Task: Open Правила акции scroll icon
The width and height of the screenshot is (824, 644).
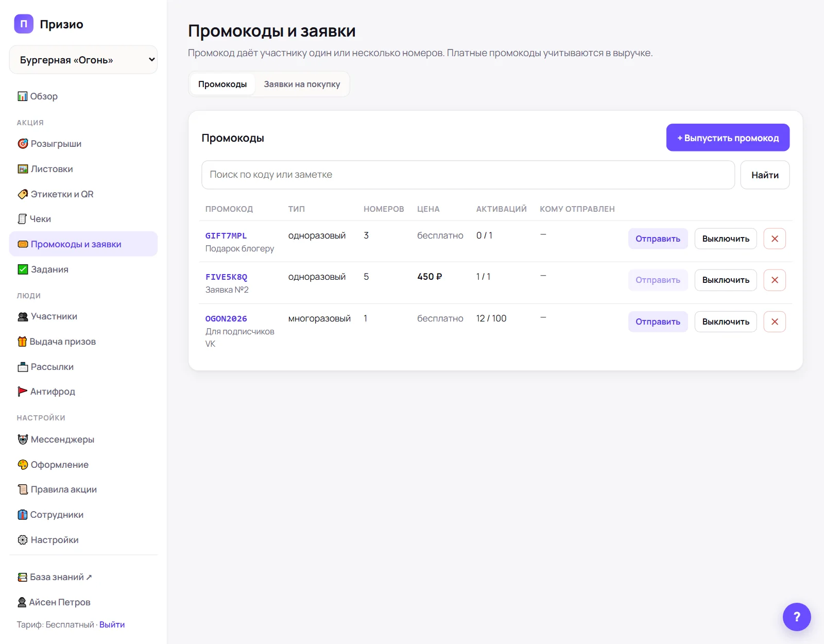Action: [23, 489]
